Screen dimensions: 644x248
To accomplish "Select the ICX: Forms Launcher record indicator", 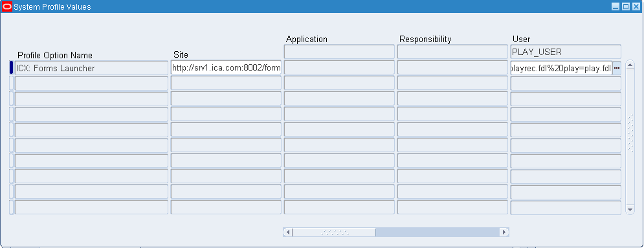I will (11, 68).
